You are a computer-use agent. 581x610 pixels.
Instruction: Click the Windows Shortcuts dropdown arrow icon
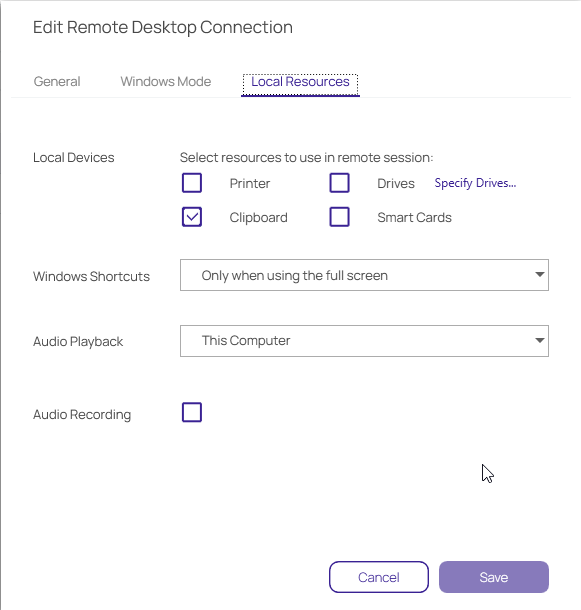tap(539, 275)
